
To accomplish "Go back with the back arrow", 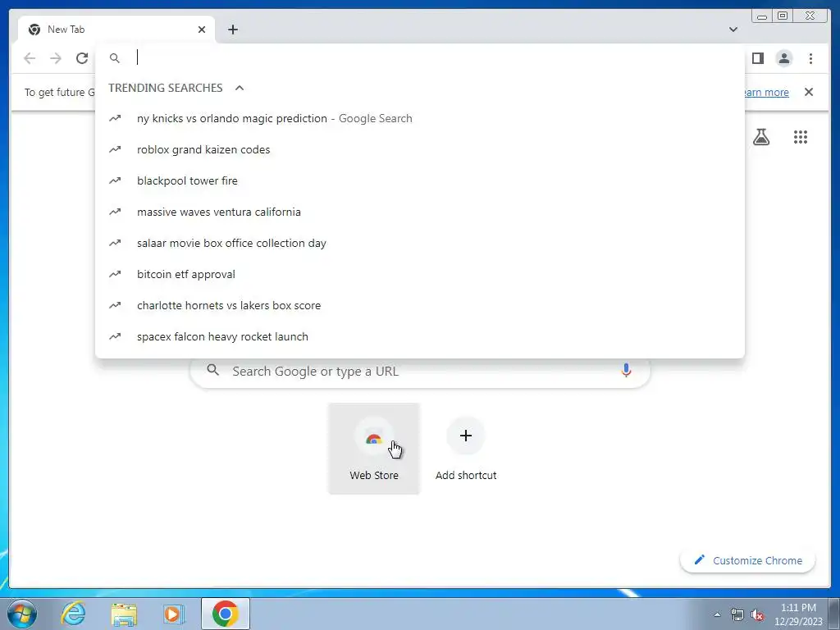I will pos(30,58).
